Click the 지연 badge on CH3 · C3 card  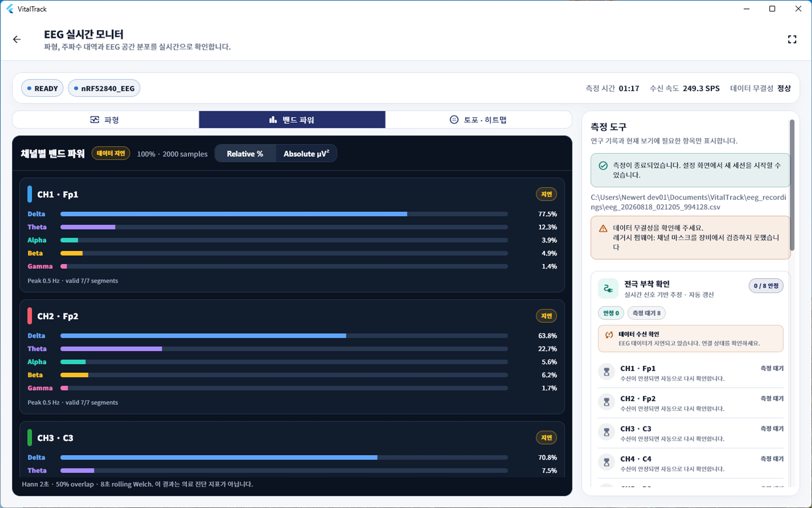546,437
